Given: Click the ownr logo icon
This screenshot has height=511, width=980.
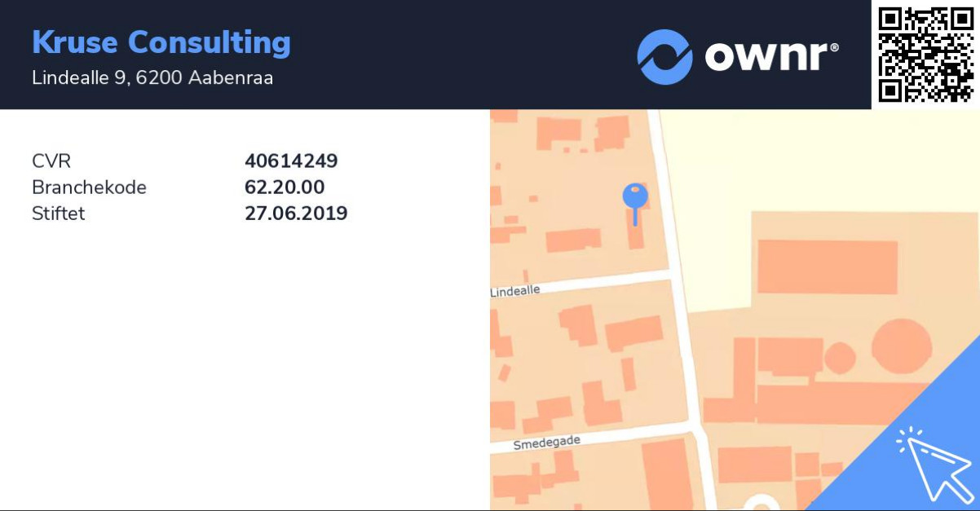Looking at the screenshot, I should 664,57.
